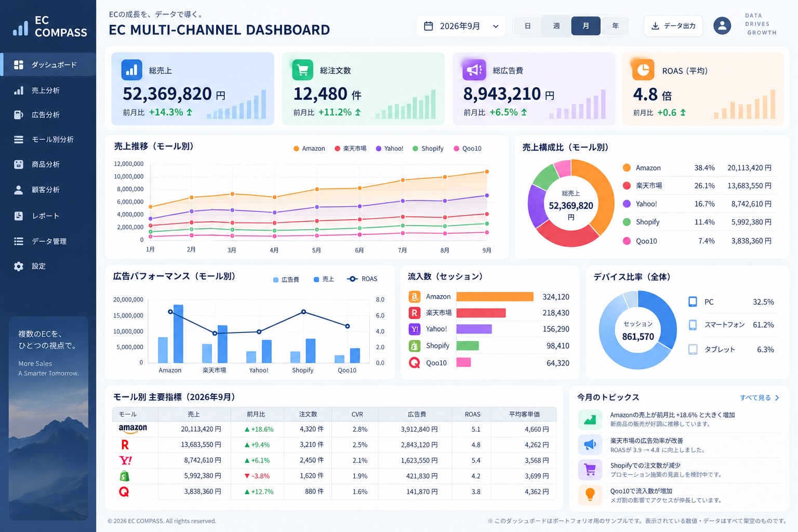Click the スマートフォン device icon

(x=693, y=325)
